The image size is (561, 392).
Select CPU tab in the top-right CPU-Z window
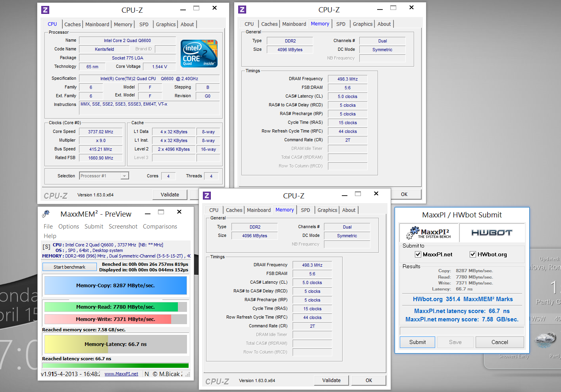[x=249, y=24]
